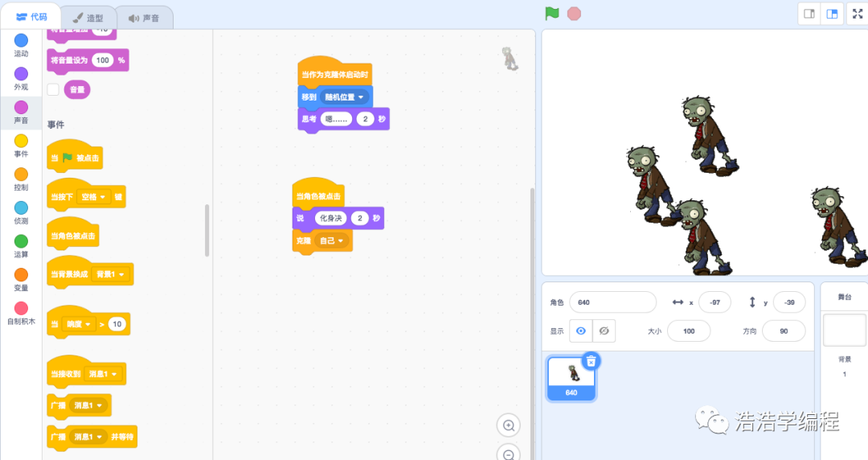
Task: Click seconds value 2 in 说 block
Action: point(359,219)
